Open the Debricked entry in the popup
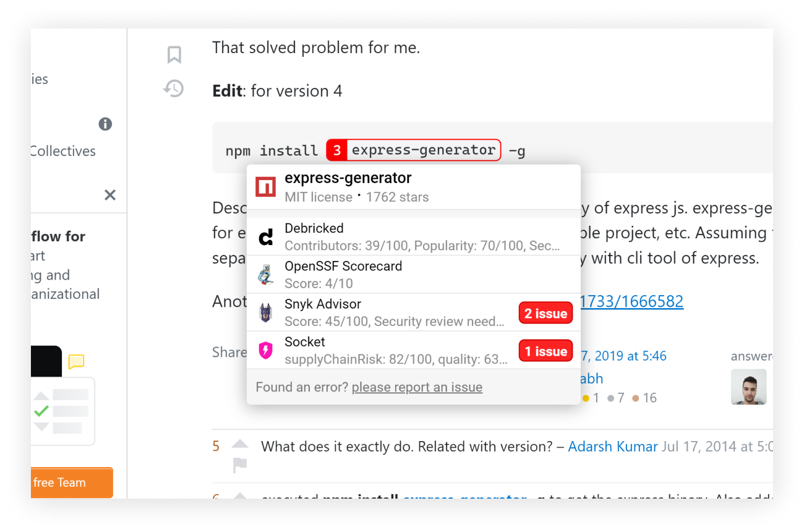Viewport: 804px width, 532px height. point(413,236)
